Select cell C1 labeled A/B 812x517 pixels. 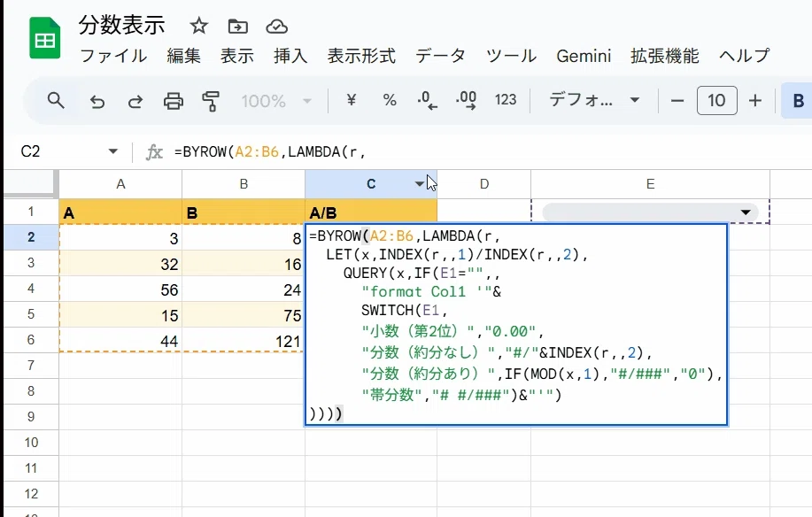(x=371, y=212)
